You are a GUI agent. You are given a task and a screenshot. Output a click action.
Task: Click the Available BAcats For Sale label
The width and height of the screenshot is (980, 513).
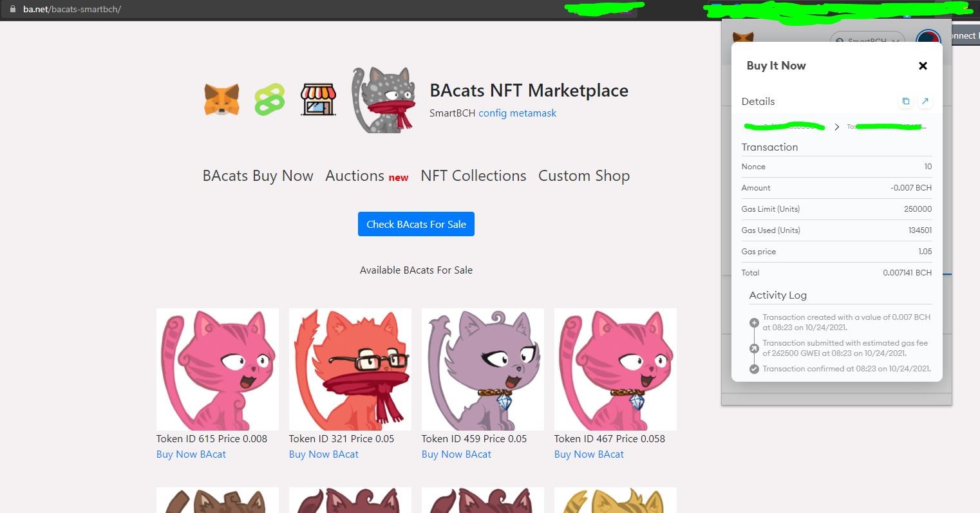click(416, 270)
